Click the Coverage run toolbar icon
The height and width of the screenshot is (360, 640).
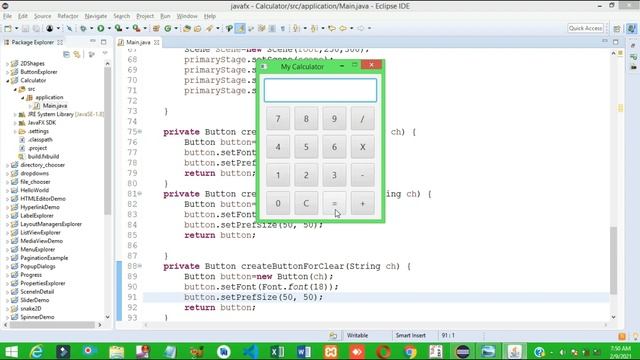tap(118, 28)
